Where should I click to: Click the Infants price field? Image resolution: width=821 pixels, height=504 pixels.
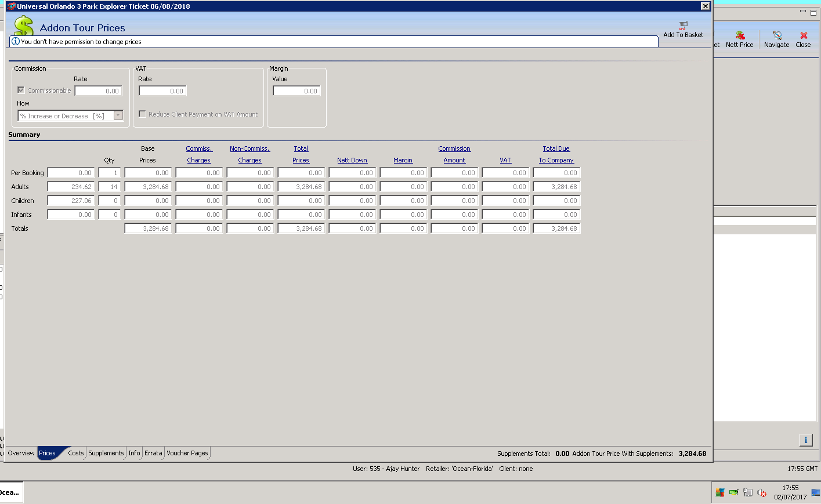[71, 215]
